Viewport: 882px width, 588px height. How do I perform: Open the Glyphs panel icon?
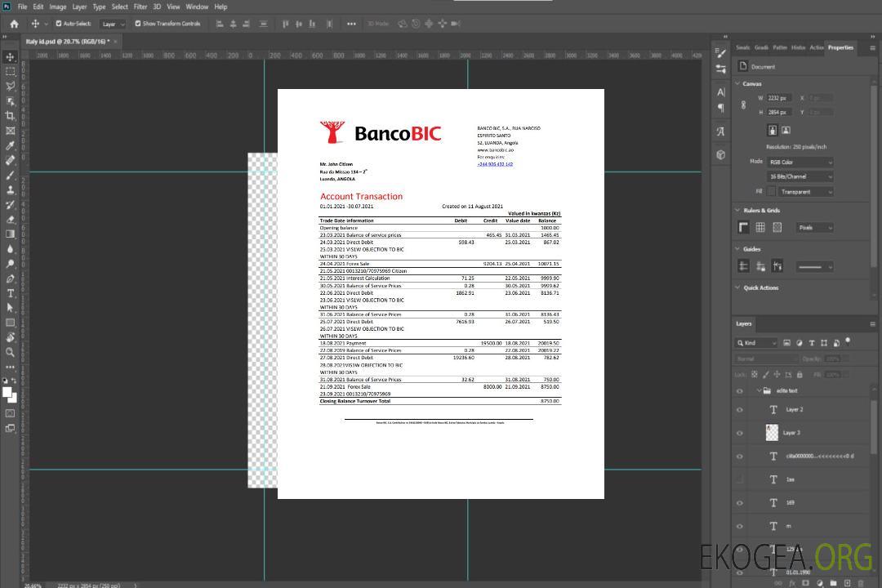point(721,131)
